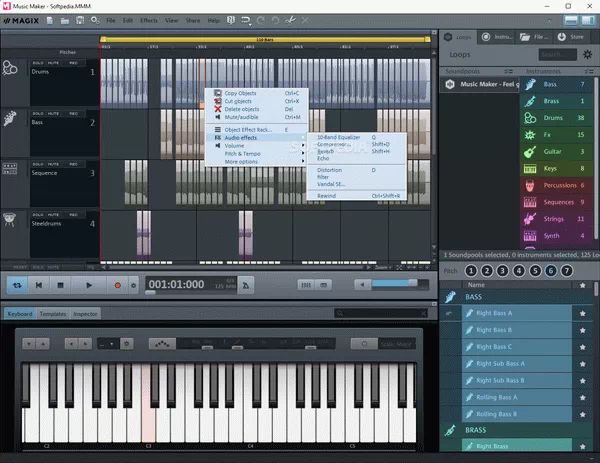Screen dimensions: 600x463
Task: Open the Store tab
Action: coord(572,37)
